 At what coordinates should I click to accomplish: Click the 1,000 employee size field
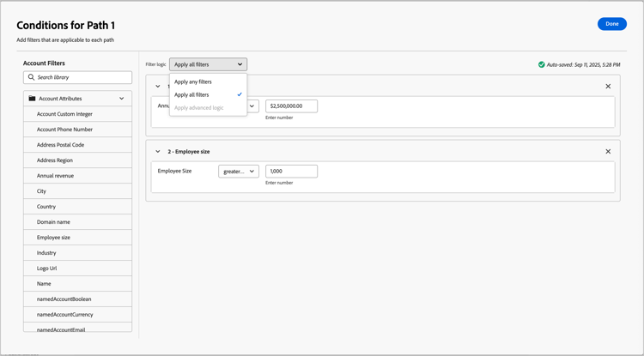click(291, 172)
